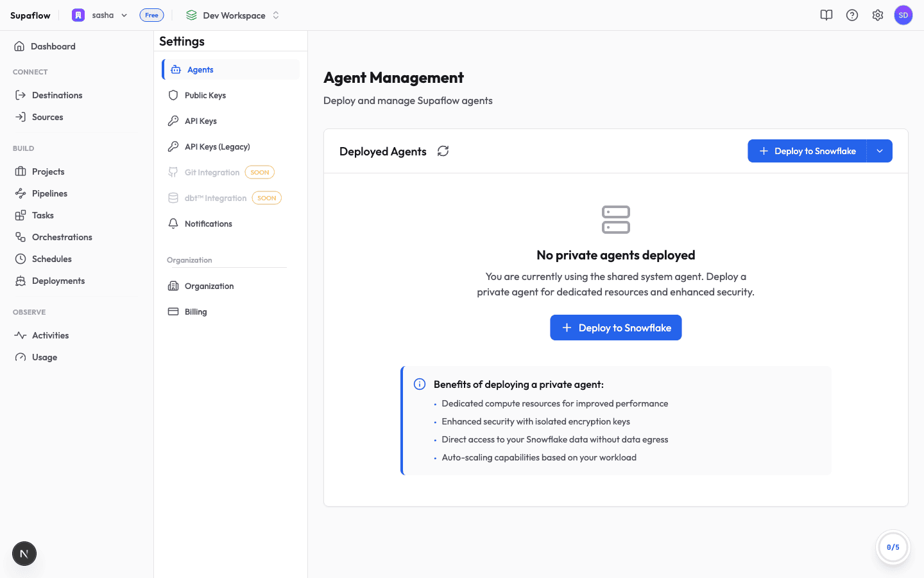924x578 pixels.
Task: Click the Free plan badge
Action: (151, 15)
